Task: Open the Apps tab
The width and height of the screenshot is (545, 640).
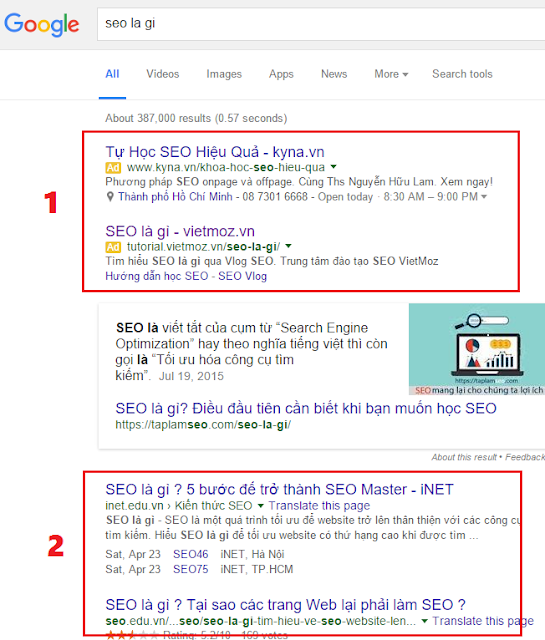Action: [281, 74]
